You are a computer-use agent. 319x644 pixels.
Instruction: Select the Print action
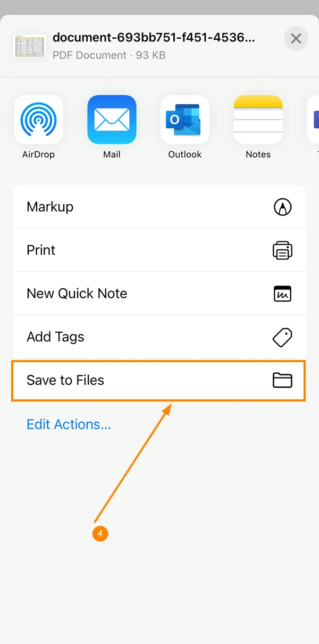(159, 250)
